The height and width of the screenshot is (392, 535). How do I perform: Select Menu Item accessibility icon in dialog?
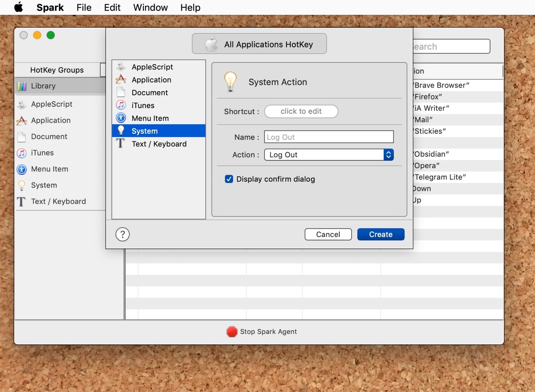pyautogui.click(x=121, y=118)
